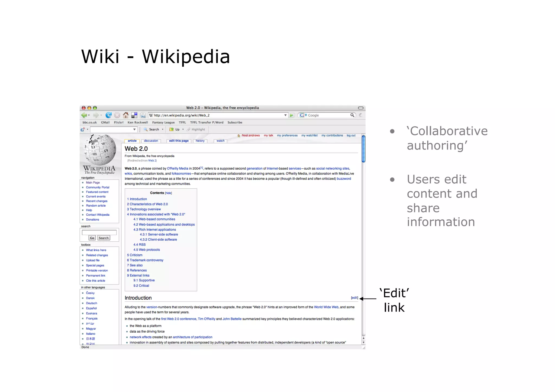555x392 pixels.
Task: Open the Fantasy League bookmark
Action: [163, 122]
